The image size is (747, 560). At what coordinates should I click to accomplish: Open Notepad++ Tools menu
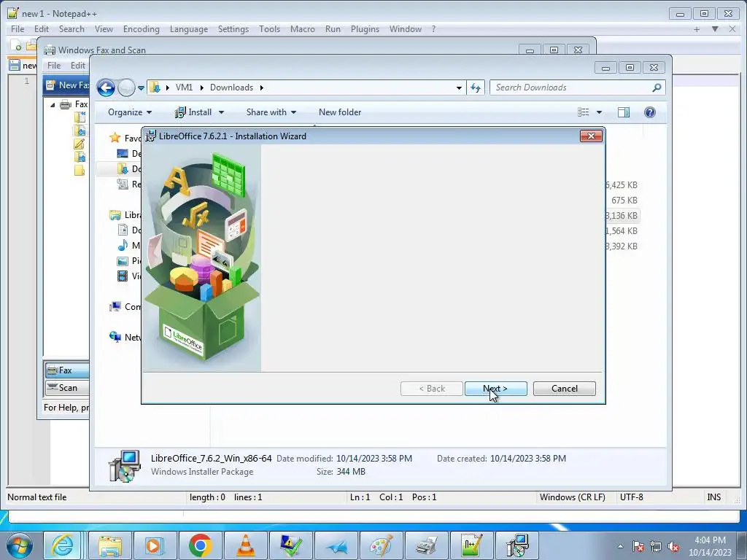270,29
